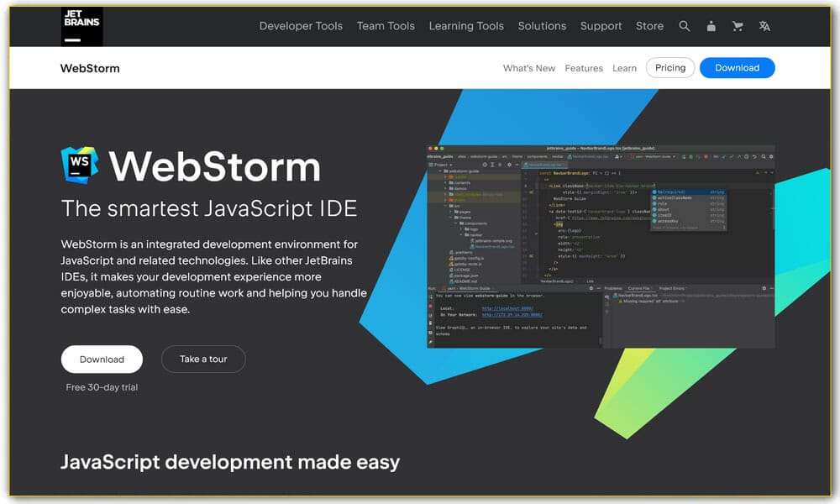Open the shopping cart icon
The image size is (840, 504).
[737, 26]
